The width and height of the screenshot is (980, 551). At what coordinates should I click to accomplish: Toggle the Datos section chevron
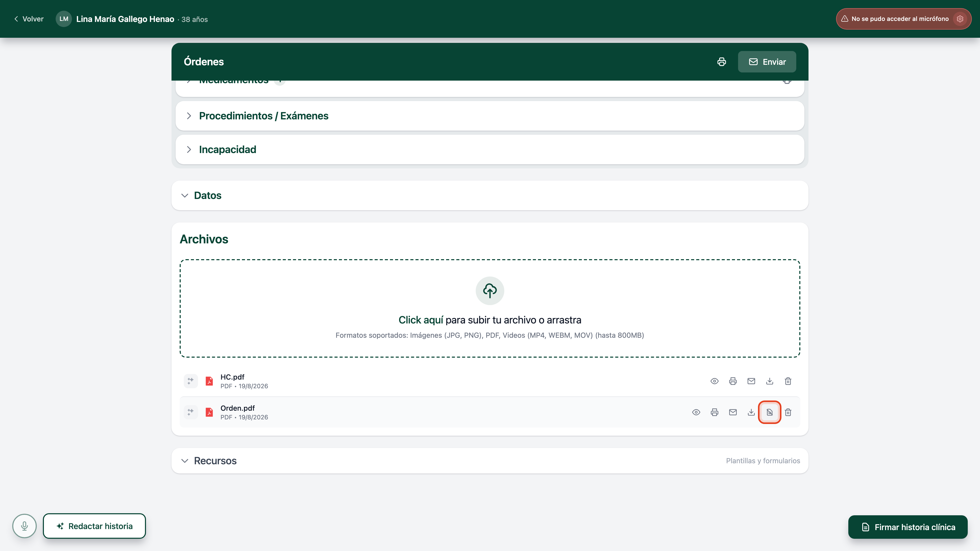[x=185, y=195]
